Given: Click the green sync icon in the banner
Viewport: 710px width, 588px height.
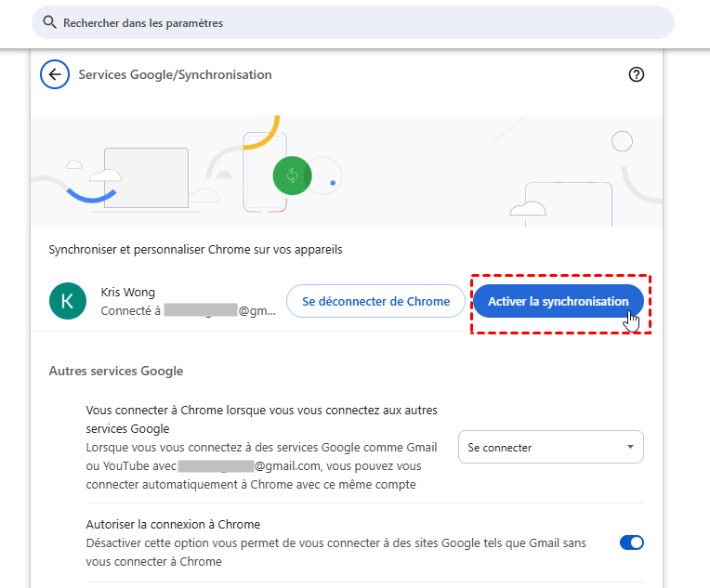Looking at the screenshot, I should pyautogui.click(x=292, y=175).
